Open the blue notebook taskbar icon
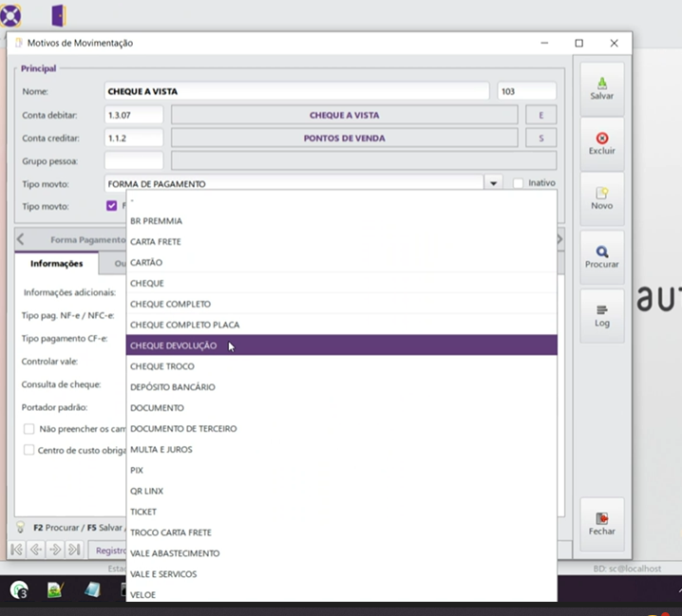 pyautogui.click(x=92, y=590)
